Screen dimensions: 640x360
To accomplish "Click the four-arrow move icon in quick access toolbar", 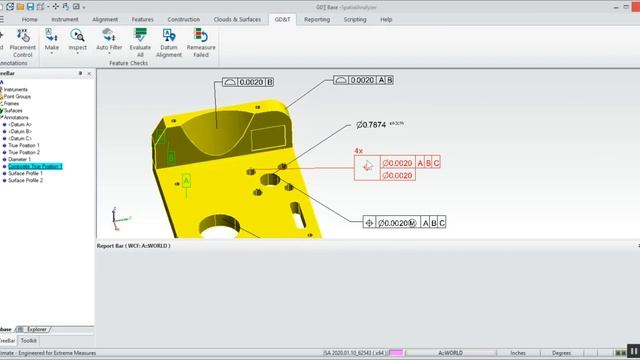I will tap(56, 7).
